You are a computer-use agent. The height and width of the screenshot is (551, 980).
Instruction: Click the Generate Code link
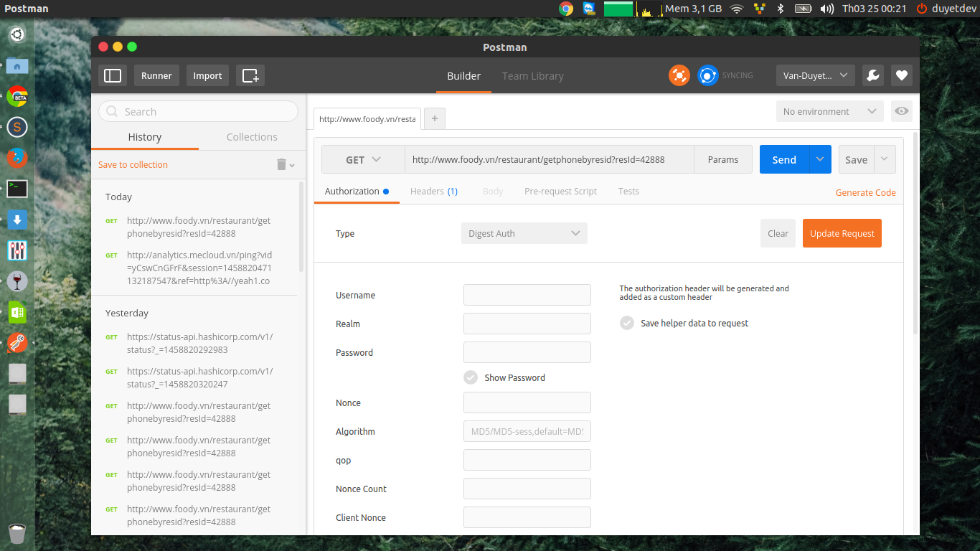(x=865, y=192)
